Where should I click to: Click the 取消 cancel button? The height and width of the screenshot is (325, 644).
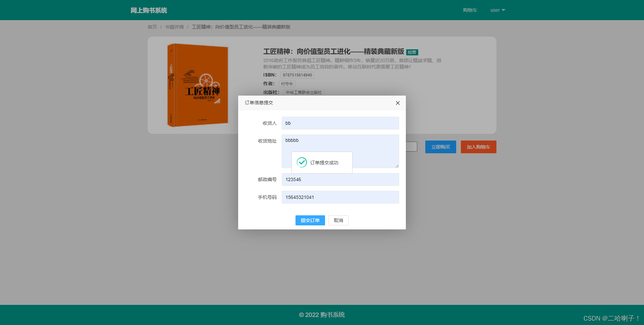pos(338,220)
